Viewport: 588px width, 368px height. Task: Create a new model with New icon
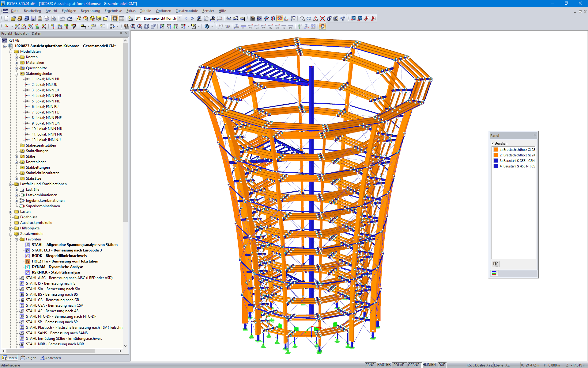[6, 18]
